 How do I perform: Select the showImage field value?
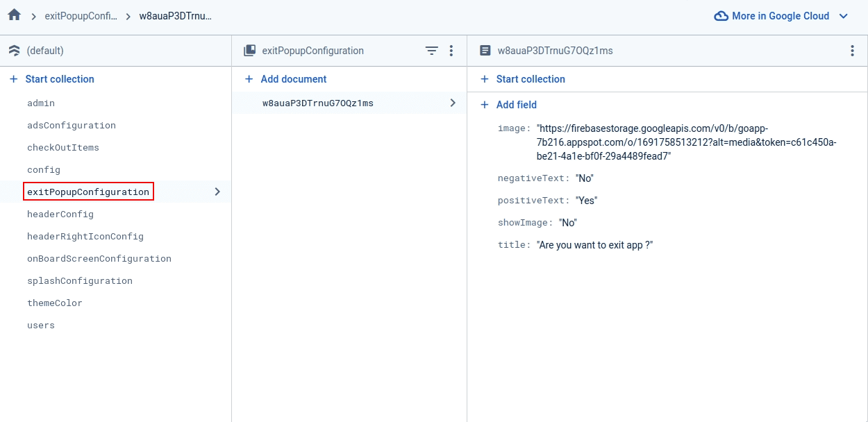tap(569, 223)
